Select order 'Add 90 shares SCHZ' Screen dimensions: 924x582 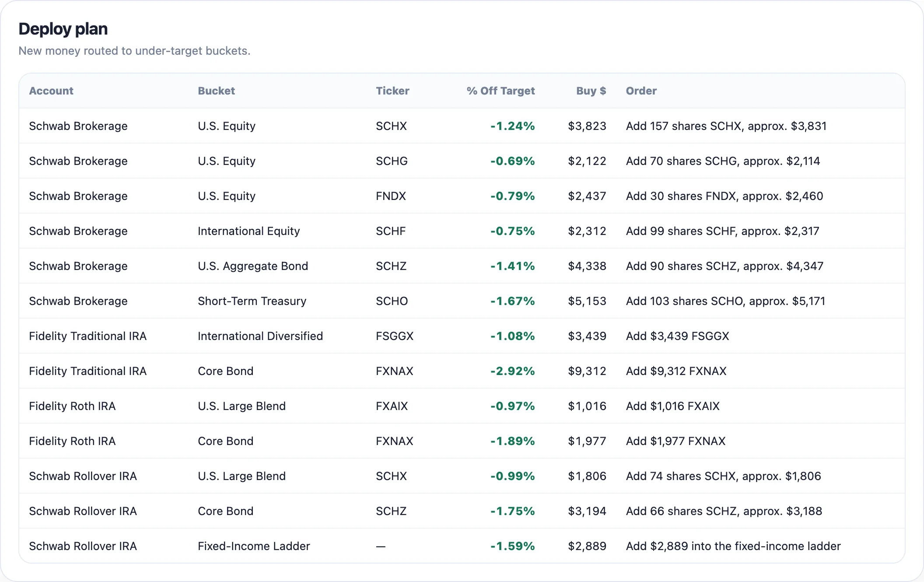pos(724,266)
